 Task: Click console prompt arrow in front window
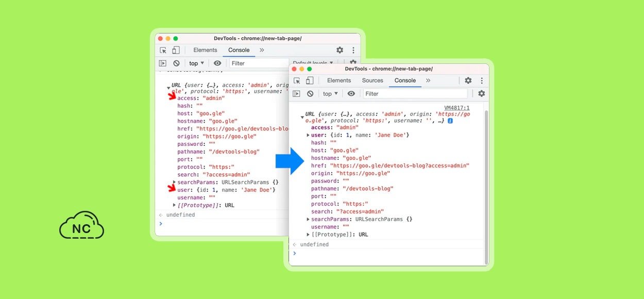pyautogui.click(x=294, y=253)
